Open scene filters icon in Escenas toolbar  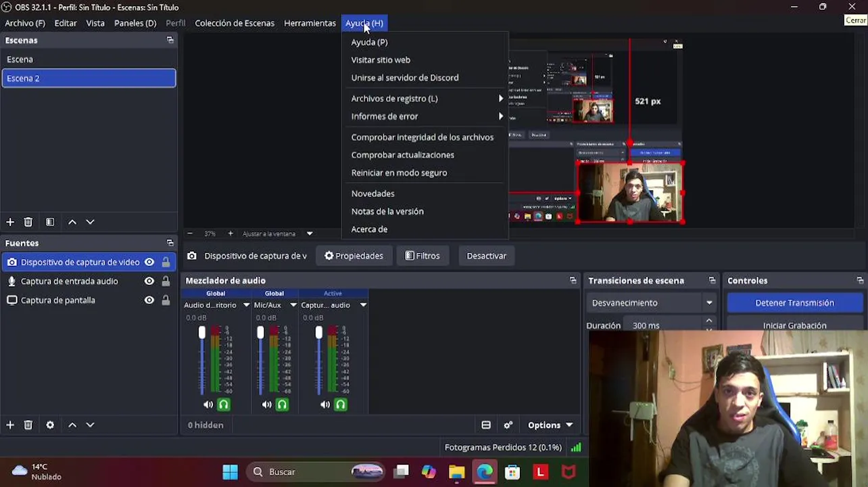pyautogui.click(x=50, y=222)
